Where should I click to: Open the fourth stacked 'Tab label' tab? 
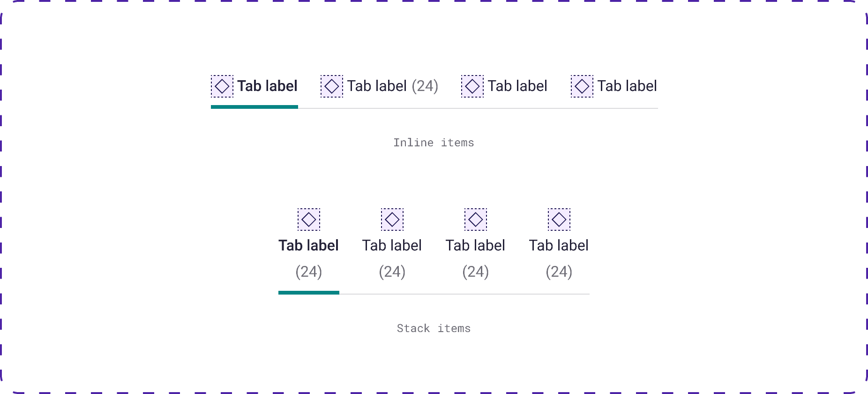[x=558, y=245]
